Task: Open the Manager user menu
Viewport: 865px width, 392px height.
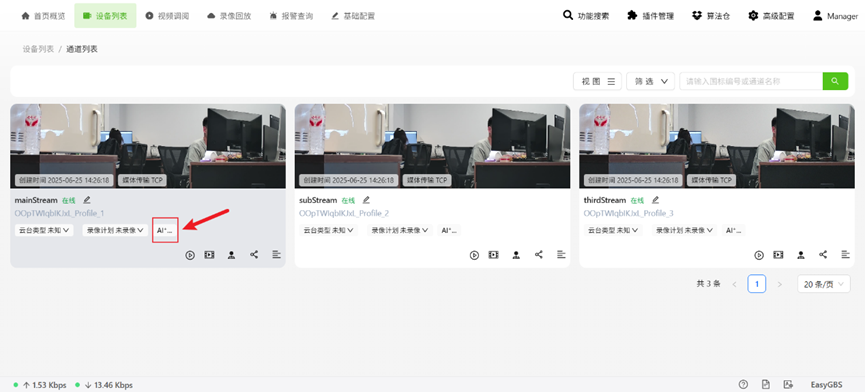Action: pos(835,16)
